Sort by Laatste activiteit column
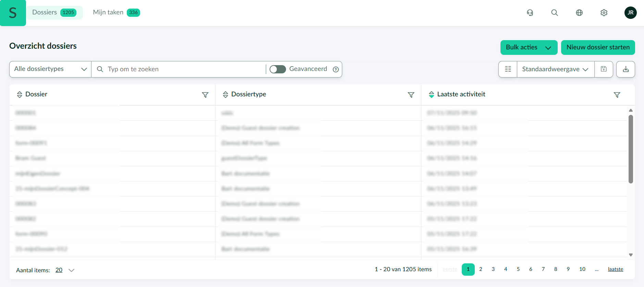This screenshot has width=644, height=287. coord(431,95)
